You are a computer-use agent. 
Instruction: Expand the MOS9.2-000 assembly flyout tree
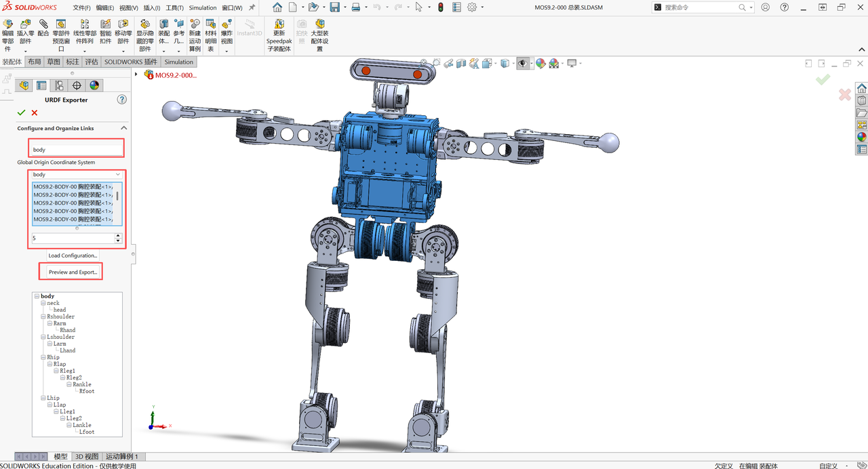(136, 75)
